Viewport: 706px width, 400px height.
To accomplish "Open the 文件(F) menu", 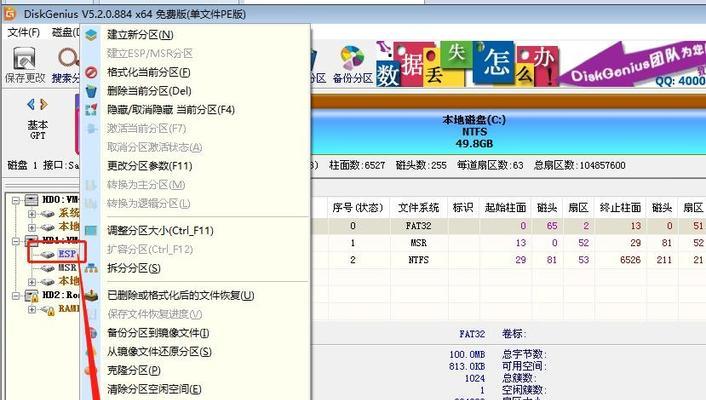I will (x=24, y=32).
